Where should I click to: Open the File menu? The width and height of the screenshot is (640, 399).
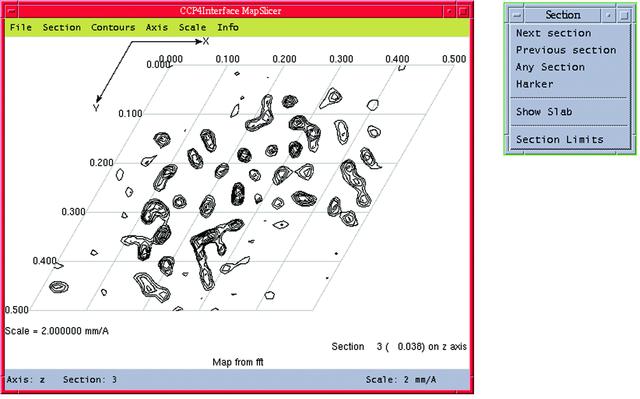(21, 27)
